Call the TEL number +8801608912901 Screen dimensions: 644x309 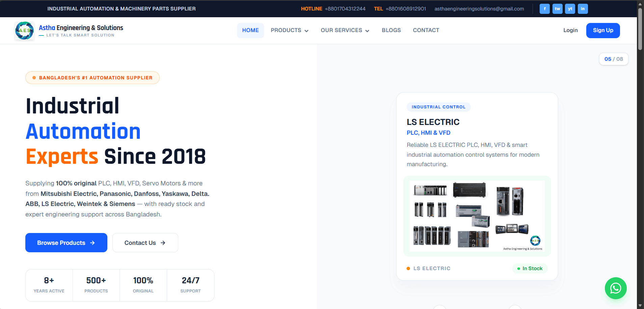coord(406,9)
